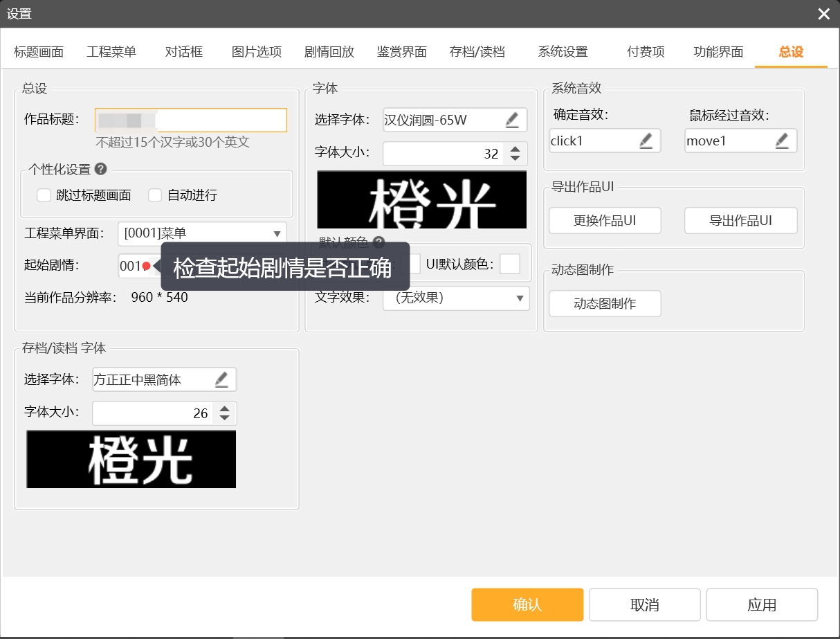This screenshot has width=840, height=639.
Task: Pick the UI默认颜色 color swatch
Action: pyautogui.click(x=510, y=264)
